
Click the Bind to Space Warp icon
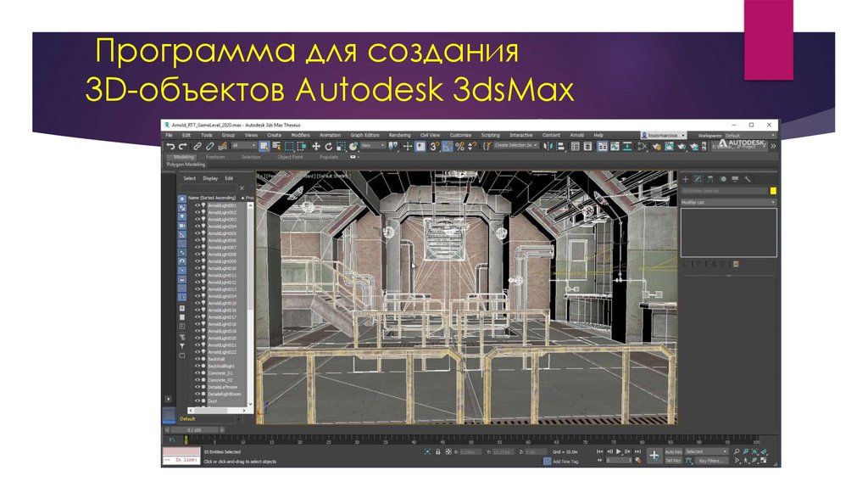[x=223, y=146]
